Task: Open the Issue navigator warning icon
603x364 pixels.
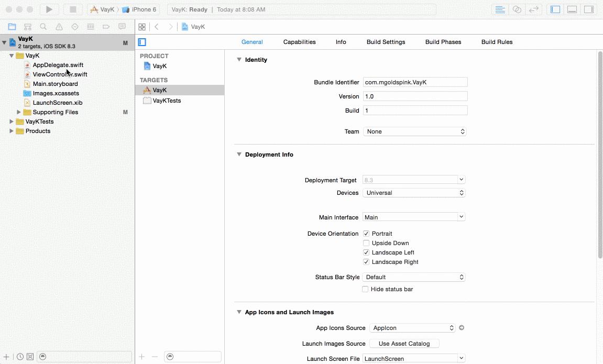Action: 59,27
